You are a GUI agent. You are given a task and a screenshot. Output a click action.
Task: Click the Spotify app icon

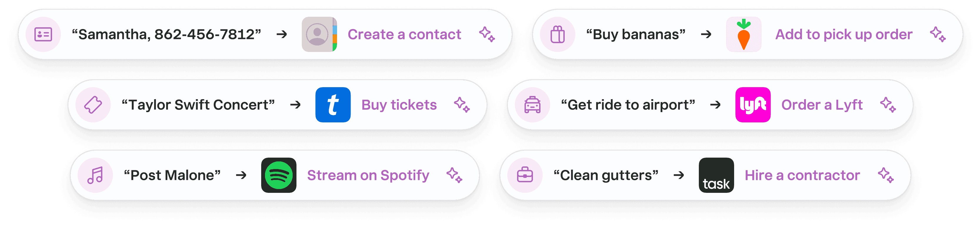point(279,175)
